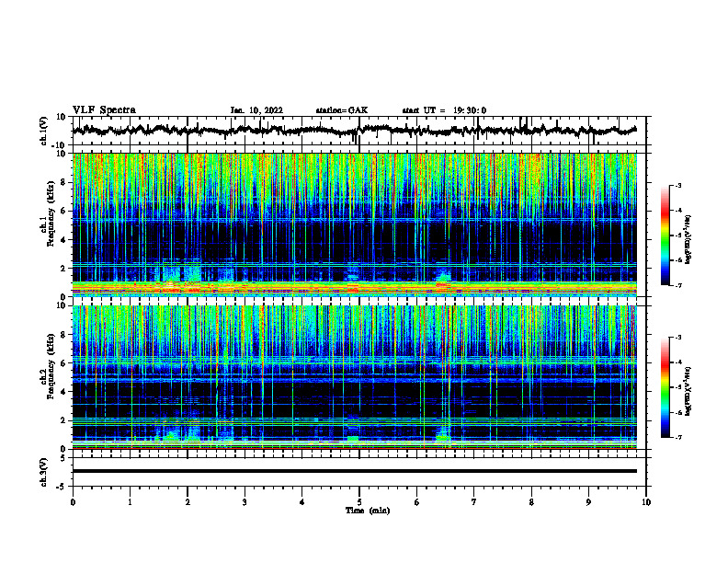This screenshot has height=563, width=728.
Task: Click time-axis tick label "9"
Action: [588, 502]
